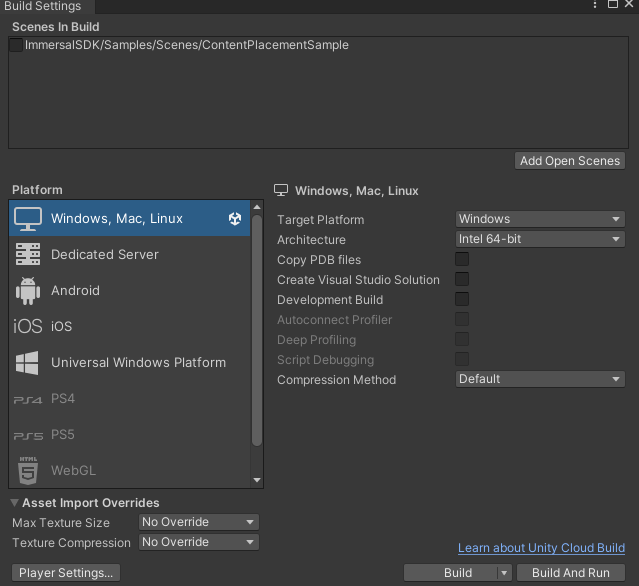Screen dimensions: 639x586
Task: Open the Build Settings three-dot options menu
Action: 595,4
